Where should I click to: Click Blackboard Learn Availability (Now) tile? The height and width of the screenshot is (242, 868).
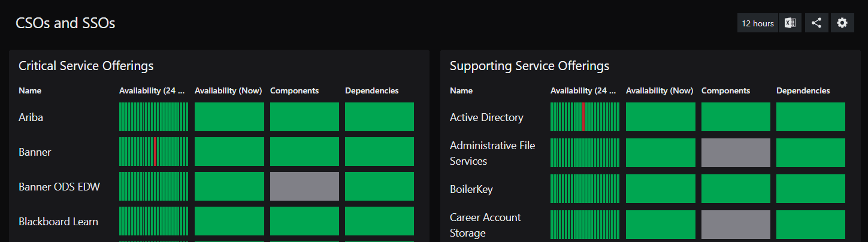[229, 221]
